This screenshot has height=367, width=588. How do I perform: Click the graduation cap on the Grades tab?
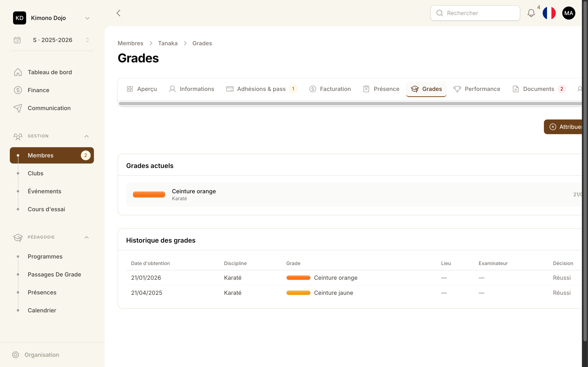(x=414, y=89)
